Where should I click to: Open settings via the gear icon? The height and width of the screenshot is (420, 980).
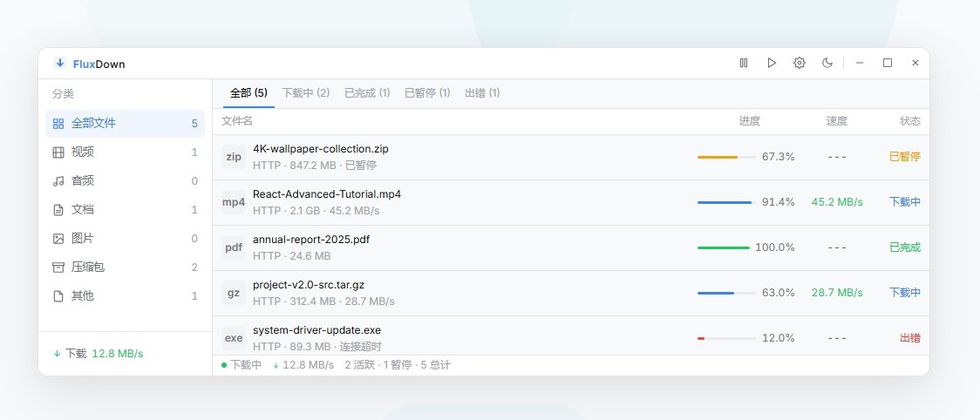[x=800, y=63]
